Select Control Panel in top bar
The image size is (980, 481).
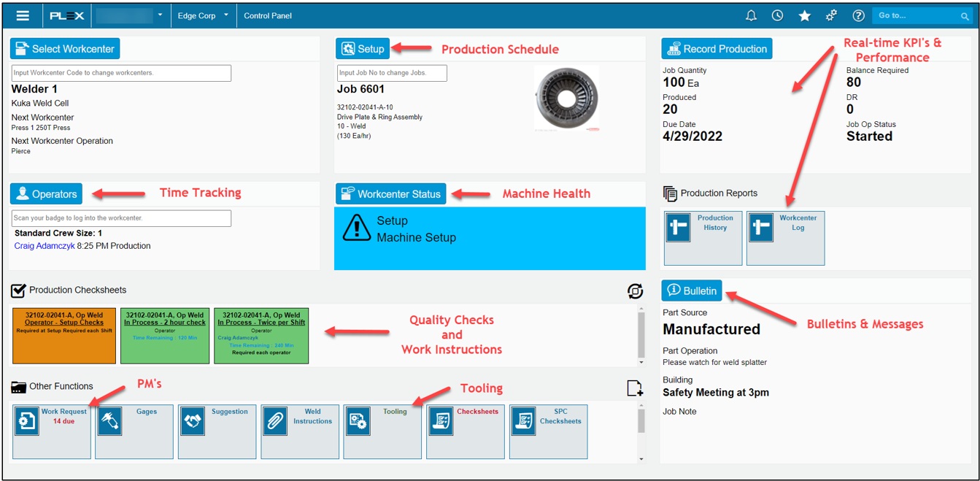click(x=268, y=15)
